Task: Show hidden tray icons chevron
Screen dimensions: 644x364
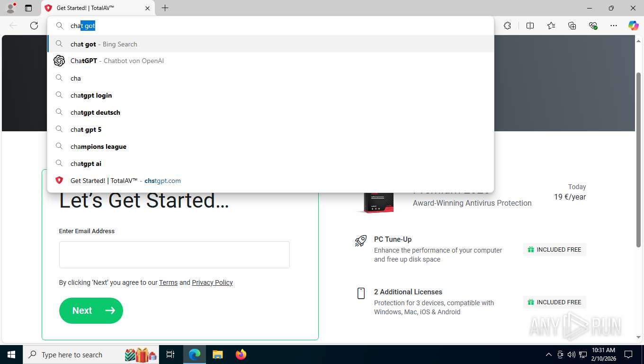Action: tap(549, 355)
